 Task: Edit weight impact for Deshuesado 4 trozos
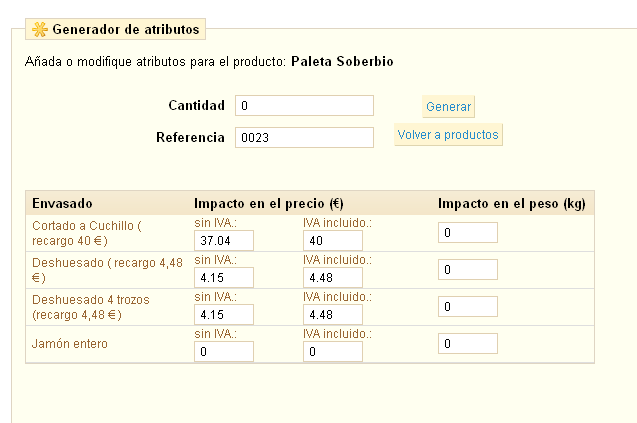pos(468,307)
